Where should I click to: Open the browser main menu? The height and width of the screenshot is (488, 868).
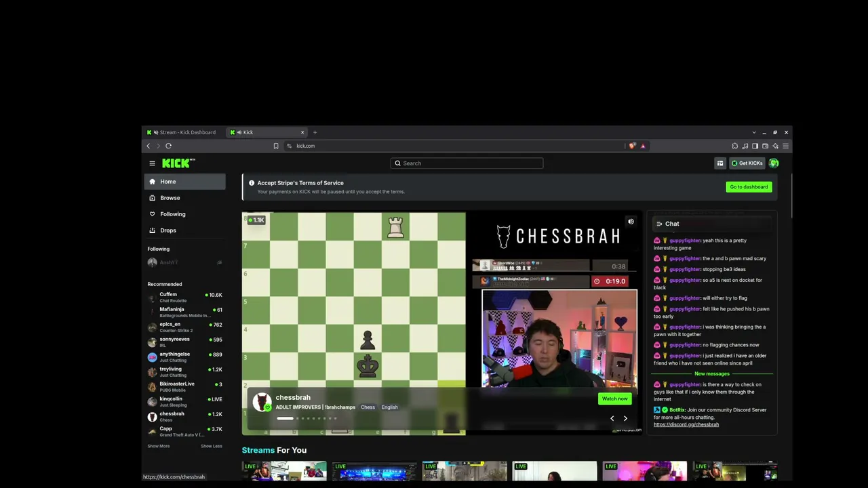pyautogui.click(x=786, y=146)
